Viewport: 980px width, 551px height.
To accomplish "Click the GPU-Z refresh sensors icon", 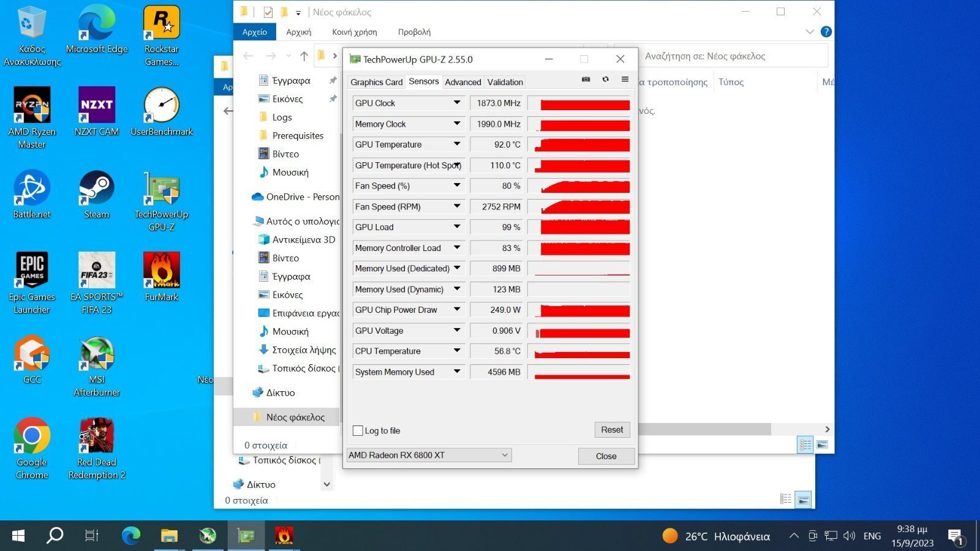I will tap(605, 79).
